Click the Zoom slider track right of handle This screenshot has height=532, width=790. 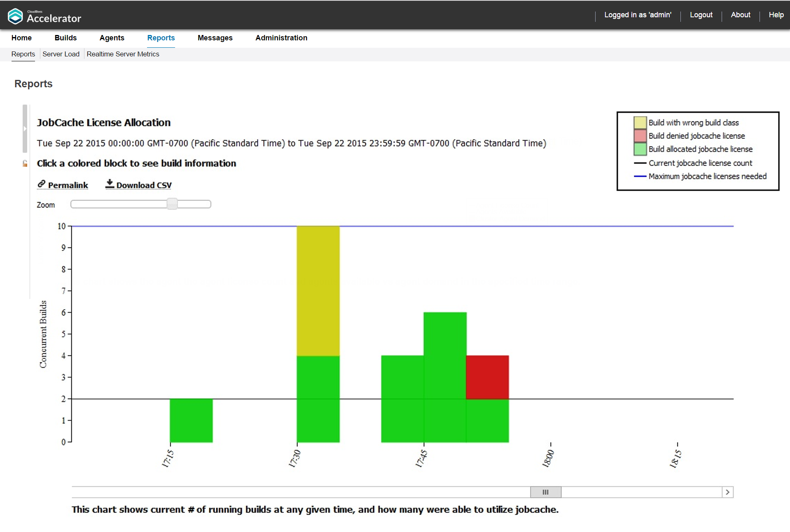click(x=194, y=204)
